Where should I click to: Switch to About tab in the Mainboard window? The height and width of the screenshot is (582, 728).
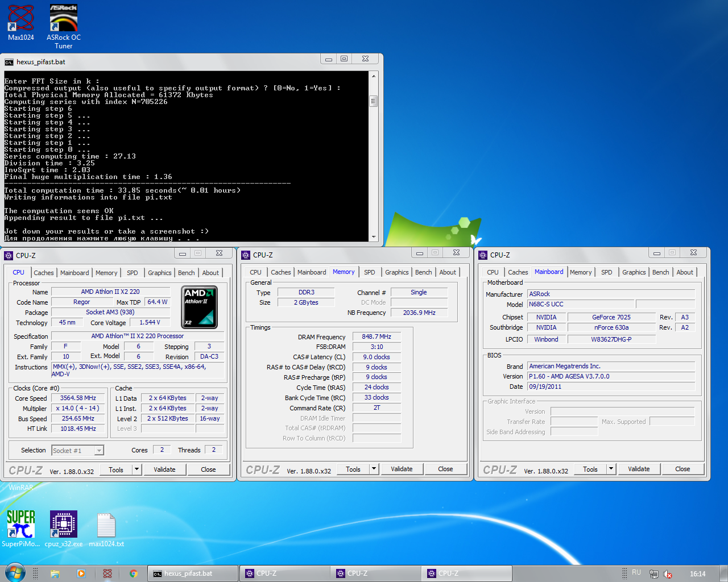(685, 272)
